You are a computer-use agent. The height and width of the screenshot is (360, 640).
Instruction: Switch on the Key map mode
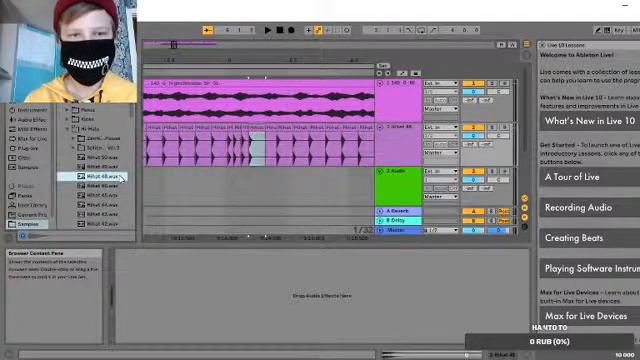tap(619, 30)
